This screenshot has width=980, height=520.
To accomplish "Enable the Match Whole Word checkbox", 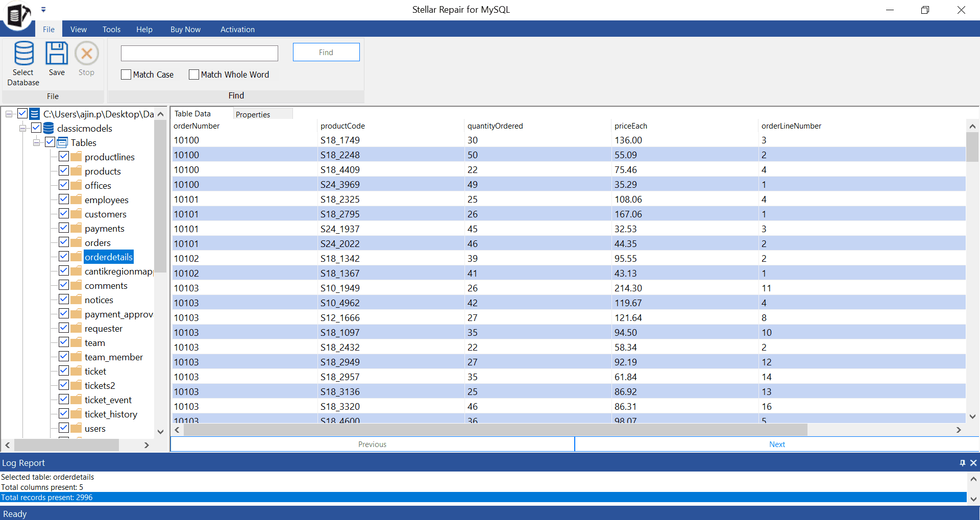I will (194, 75).
